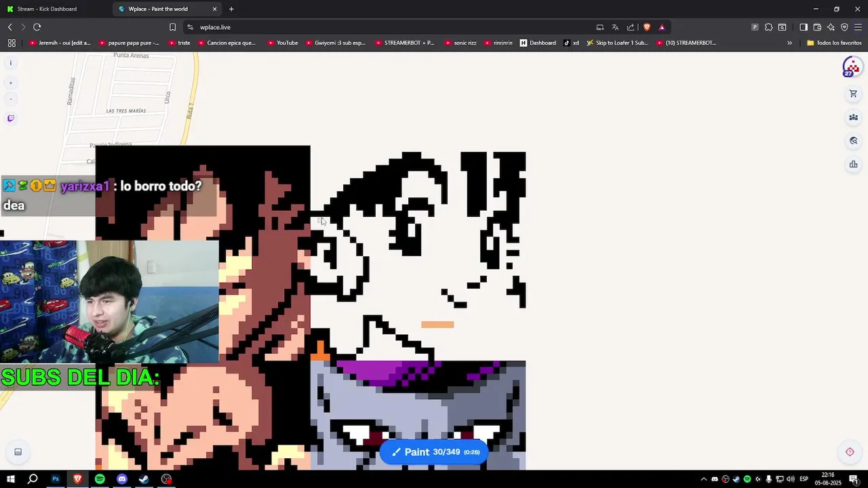Open Brave Wallet icon
The width and height of the screenshot is (868, 488).
817,27
